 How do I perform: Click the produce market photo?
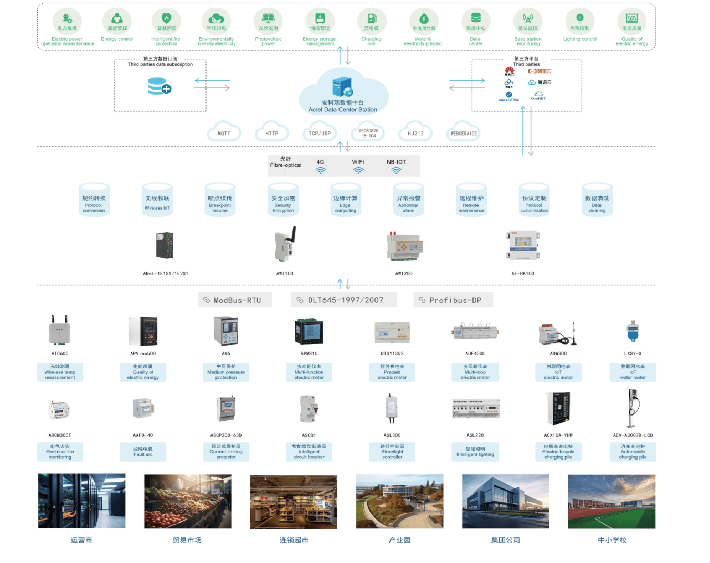(188, 501)
